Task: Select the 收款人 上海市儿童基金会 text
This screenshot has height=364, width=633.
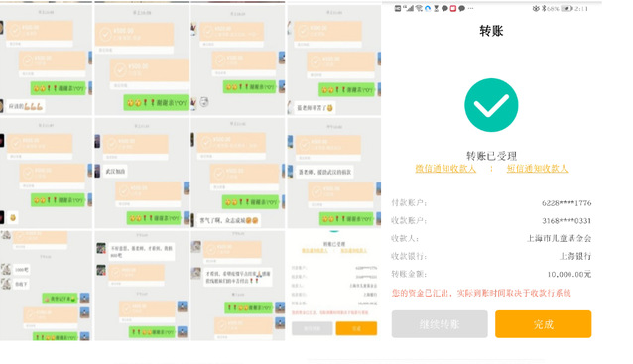Action: pyautogui.click(x=559, y=238)
